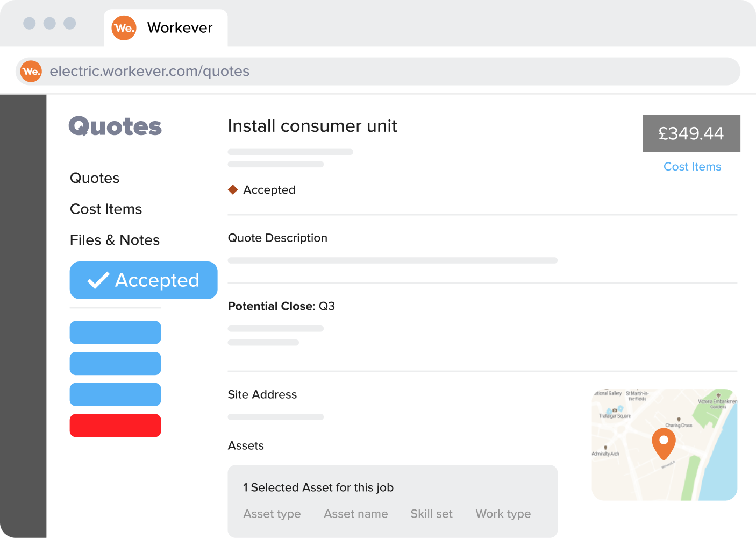
Task: Open Files & Notes from the sidebar
Action: [x=115, y=240]
